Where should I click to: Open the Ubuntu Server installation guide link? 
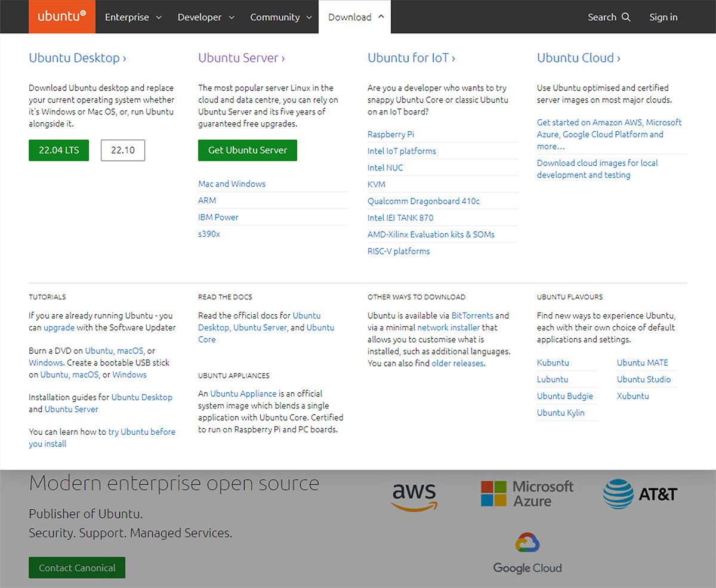(x=72, y=409)
